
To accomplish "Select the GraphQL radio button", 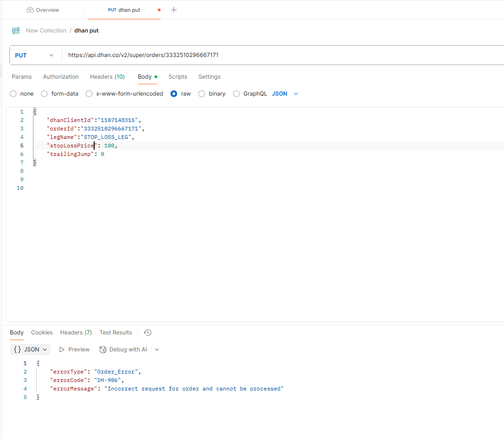I will (x=236, y=94).
